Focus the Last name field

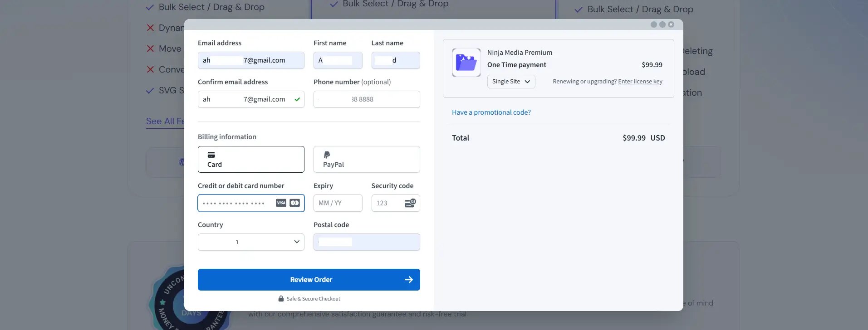coord(396,60)
